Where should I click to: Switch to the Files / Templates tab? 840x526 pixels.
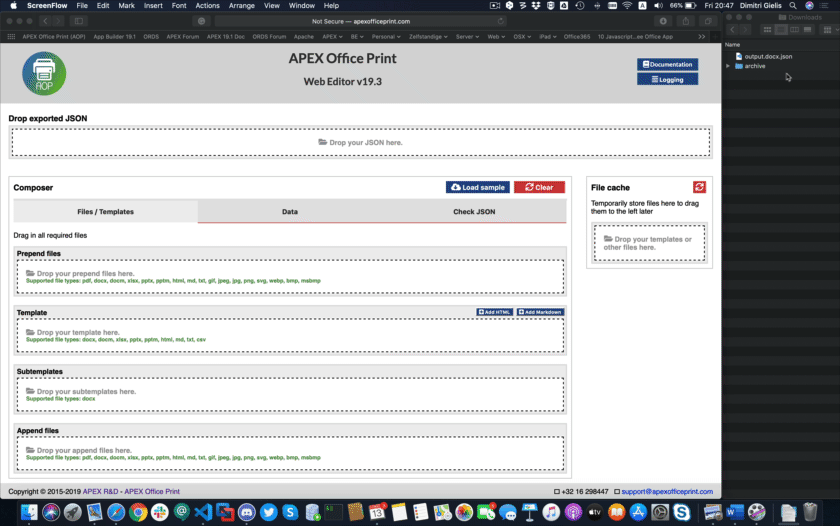click(106, 212)
